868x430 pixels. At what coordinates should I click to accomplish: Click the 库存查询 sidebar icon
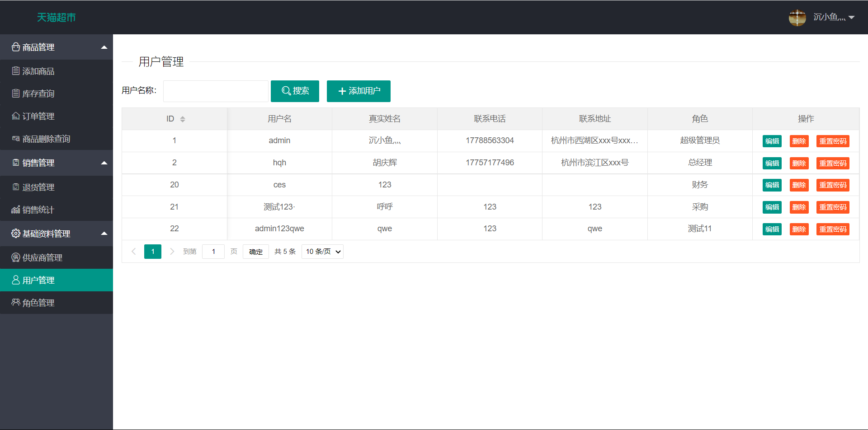tap(16, 93)
